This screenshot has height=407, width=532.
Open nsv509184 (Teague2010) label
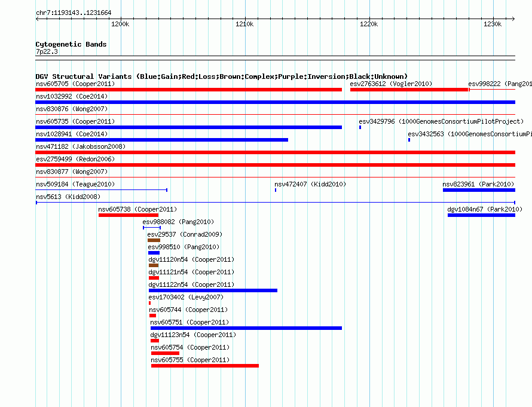point(75,184)
